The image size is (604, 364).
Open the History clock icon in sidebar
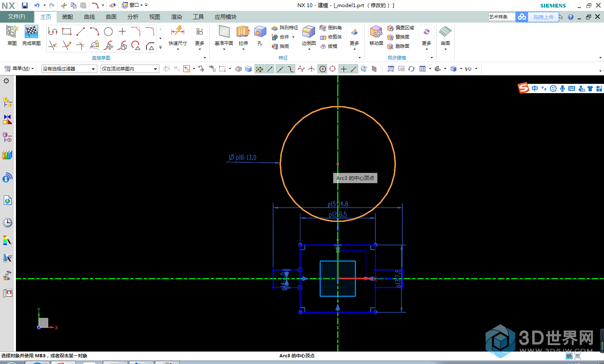point(7,223)
